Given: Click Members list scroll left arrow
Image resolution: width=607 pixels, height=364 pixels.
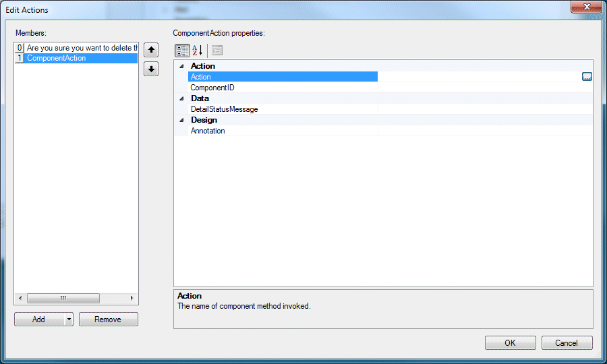Looking at the screenshot, I should pyautogui.click(x=20, y=298).
